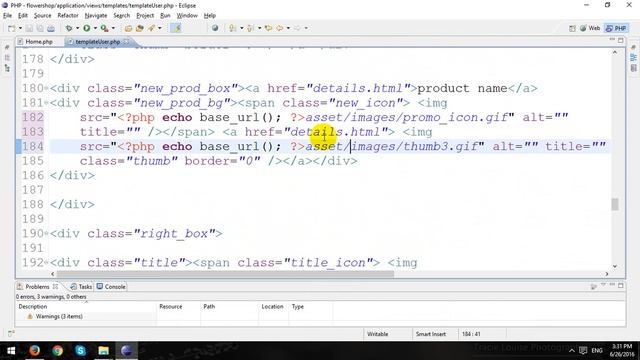Open the Forward navigation history dropdown
Screen dimensions: 640x360
(x=306, y=28)
